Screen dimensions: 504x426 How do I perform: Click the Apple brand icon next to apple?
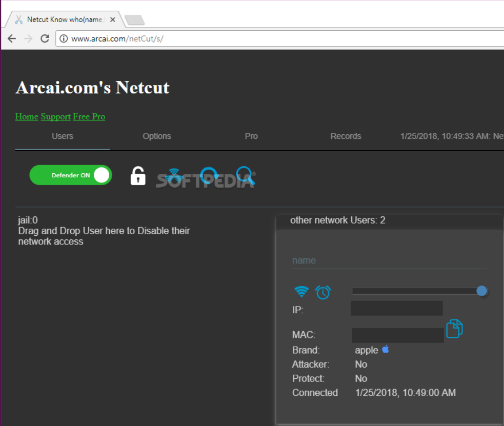pos(385,350)
